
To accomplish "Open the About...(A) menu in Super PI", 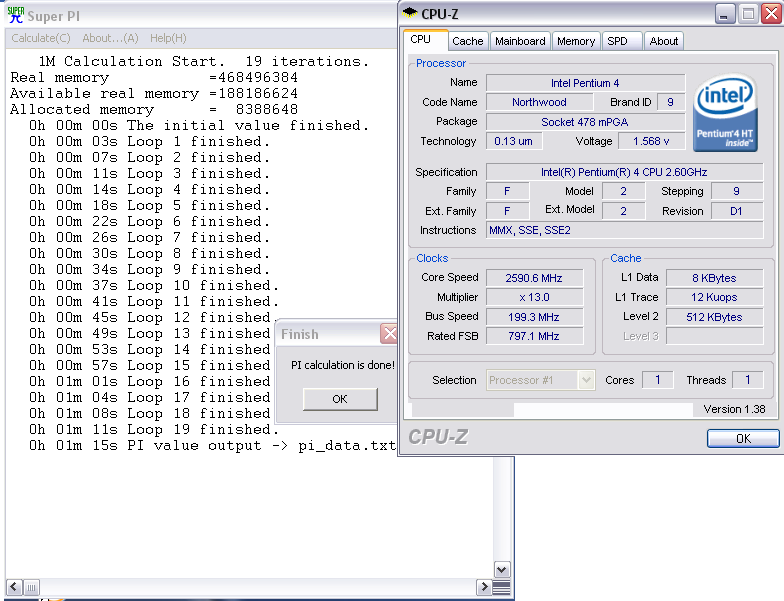I will click(x=110, y=38).
